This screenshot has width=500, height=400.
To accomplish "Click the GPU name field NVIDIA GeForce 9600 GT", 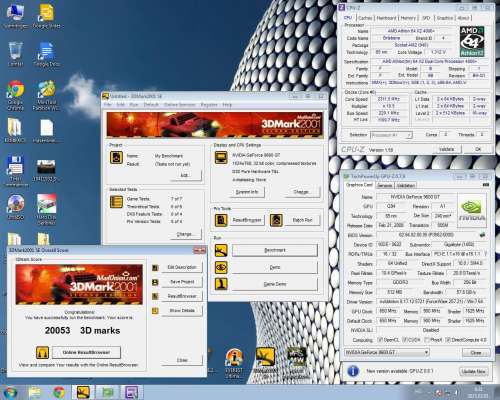I will (415, 197).
